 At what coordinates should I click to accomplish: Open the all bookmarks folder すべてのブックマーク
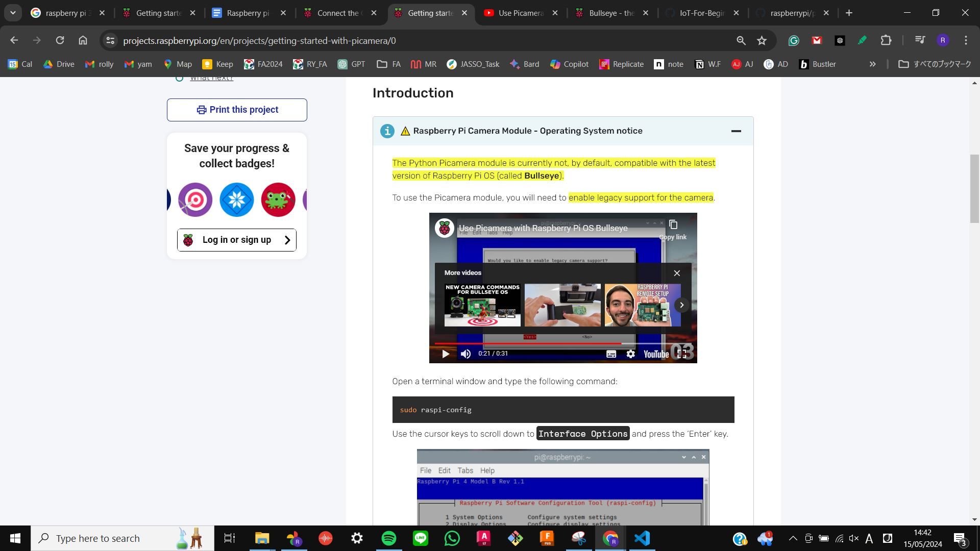[935, 64]
